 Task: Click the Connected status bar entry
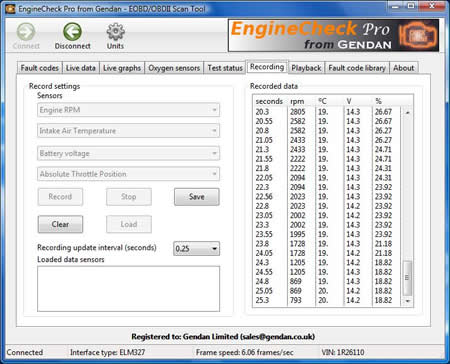tap(25, 352)
